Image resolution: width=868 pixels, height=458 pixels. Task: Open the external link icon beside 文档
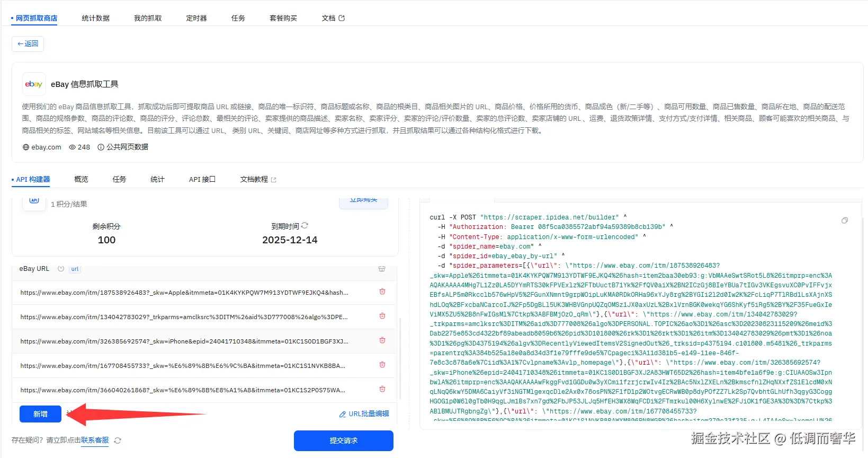(x=342, y=18)
